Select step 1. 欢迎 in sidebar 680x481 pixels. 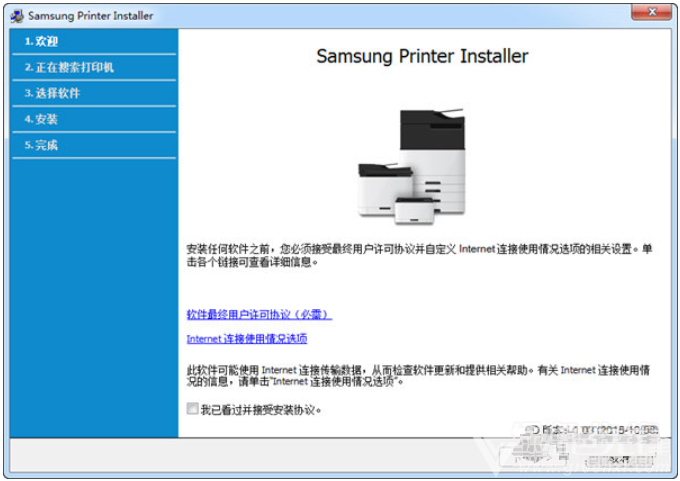(94, 42)
